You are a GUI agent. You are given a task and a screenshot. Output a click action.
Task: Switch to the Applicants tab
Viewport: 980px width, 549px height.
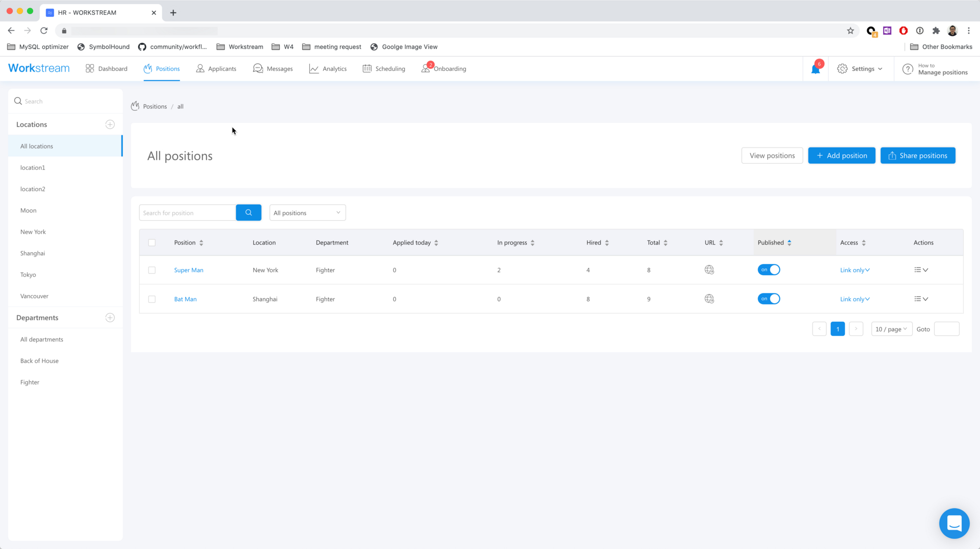tap(216, 69)
